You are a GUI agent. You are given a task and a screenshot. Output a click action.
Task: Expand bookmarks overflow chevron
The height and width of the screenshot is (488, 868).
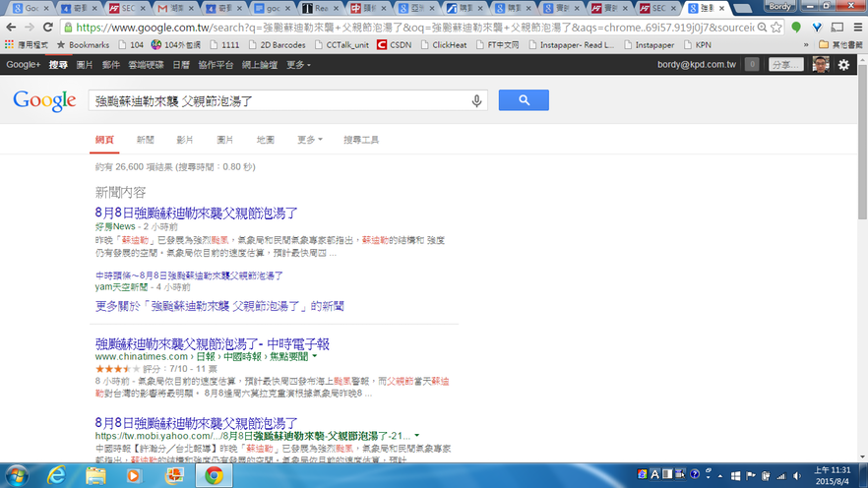(x=806, y=45)
